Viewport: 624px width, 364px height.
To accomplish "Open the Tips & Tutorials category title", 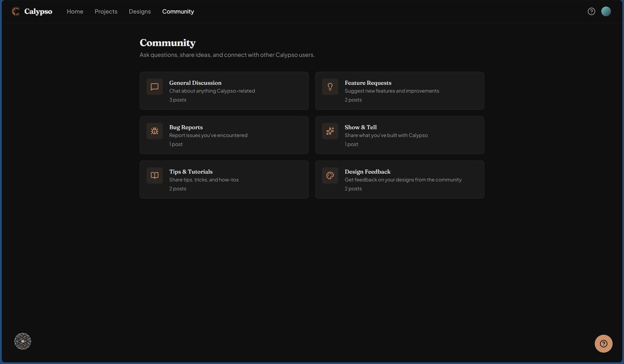I will 191,172.
